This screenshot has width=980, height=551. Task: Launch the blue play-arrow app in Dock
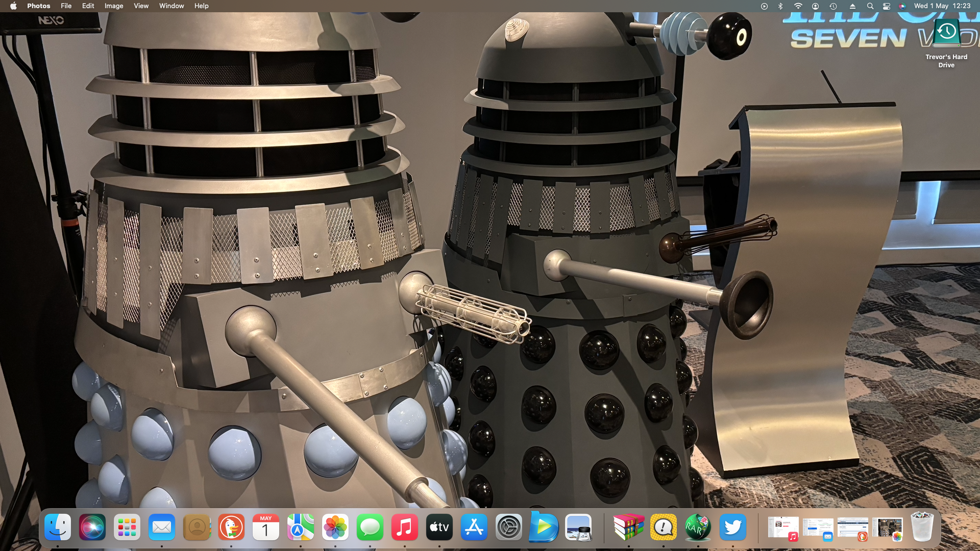point(544,527)
